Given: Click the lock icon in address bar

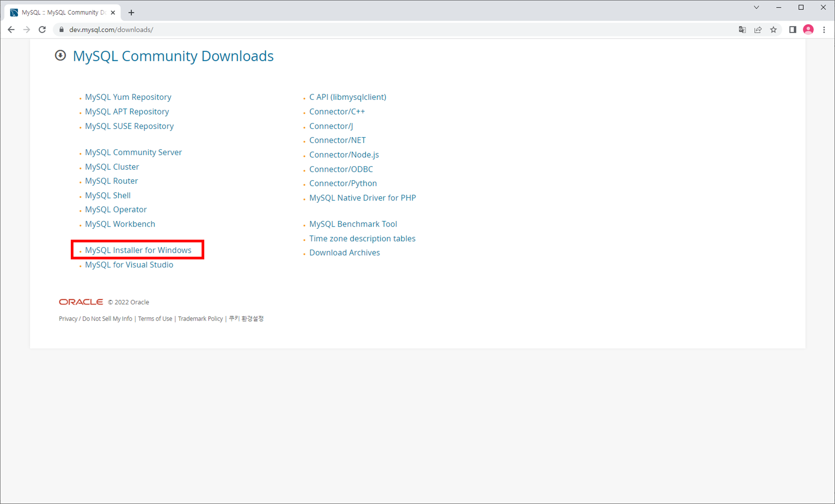Looking at the screenshot, I should click(x=61, y=30).
